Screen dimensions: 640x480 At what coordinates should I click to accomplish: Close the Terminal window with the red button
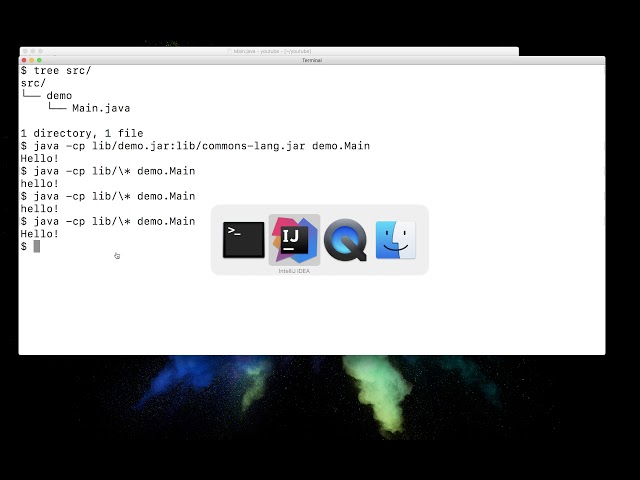click(25, 60)
